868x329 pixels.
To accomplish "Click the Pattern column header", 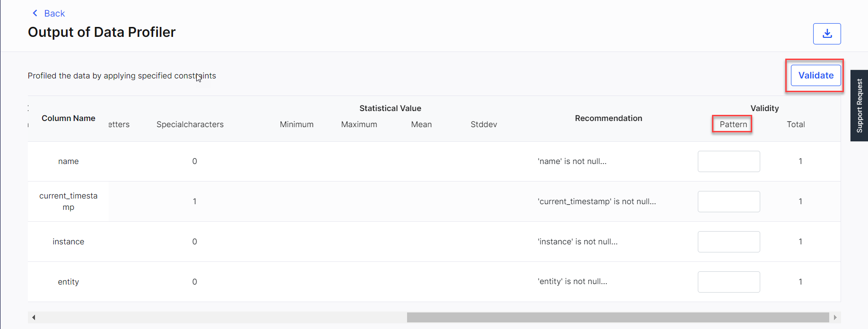I will click(x=733, y=124).
